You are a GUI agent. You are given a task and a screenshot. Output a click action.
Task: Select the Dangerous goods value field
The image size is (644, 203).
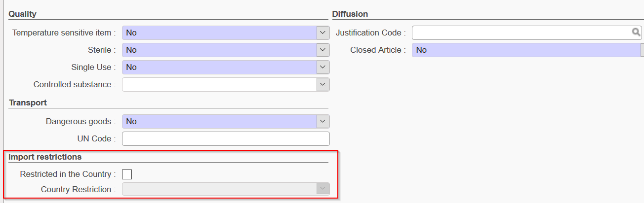coord(219,121)
